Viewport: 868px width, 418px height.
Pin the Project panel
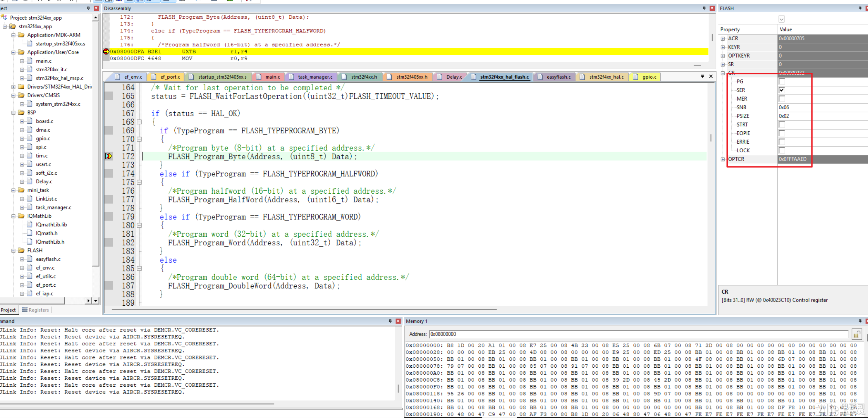click(x=88, y=8)
